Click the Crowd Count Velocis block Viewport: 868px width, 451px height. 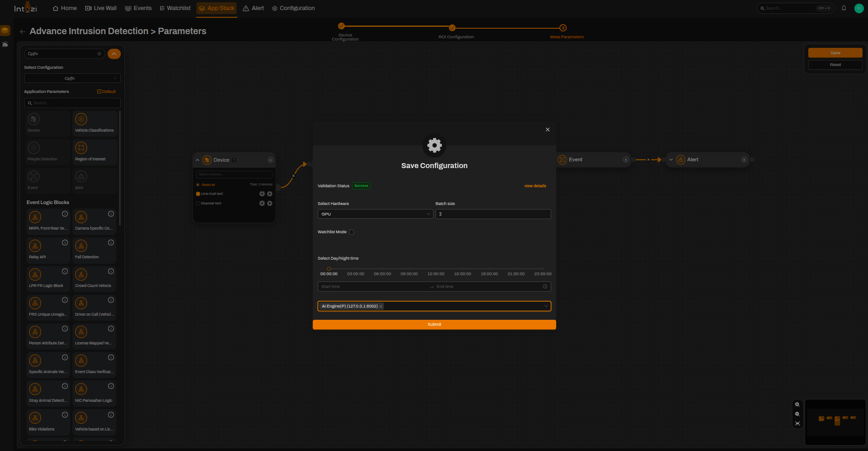click(x=94, y=279)
